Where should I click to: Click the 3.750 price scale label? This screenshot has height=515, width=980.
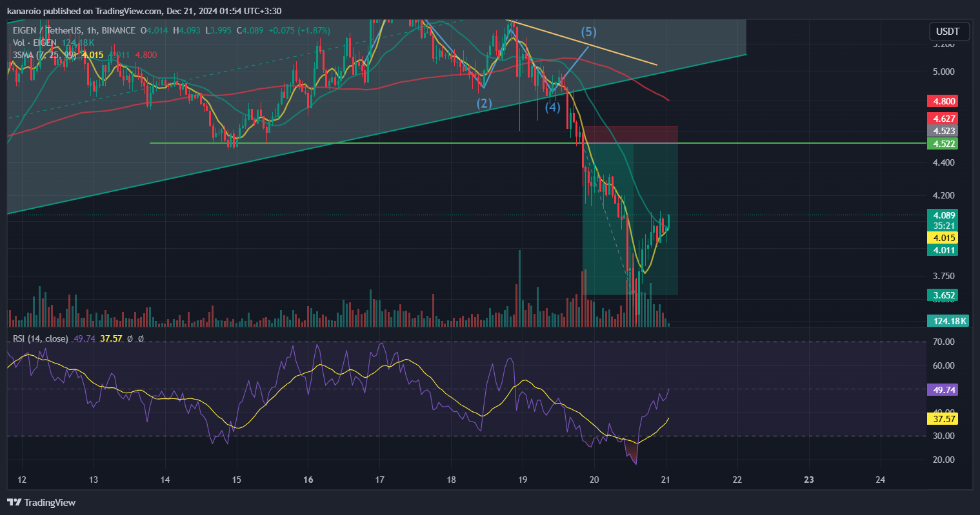(943, 276)
